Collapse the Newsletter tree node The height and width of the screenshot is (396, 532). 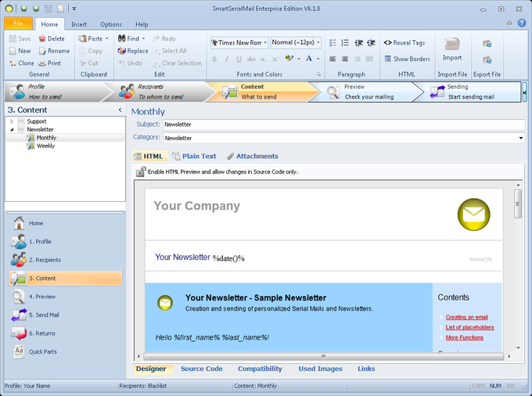(x=12, y=129)
